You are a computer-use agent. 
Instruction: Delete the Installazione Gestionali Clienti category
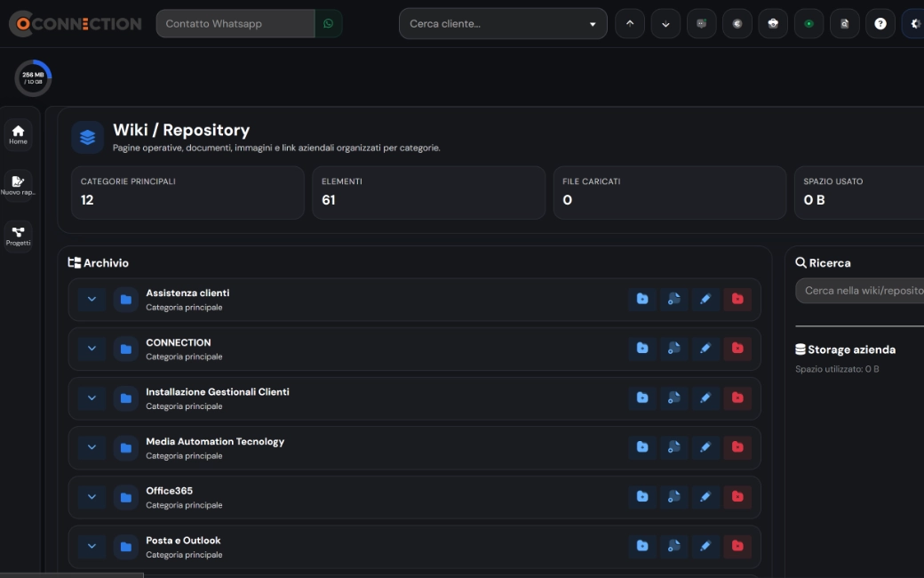pyautogui.click(x=737, y=398)
